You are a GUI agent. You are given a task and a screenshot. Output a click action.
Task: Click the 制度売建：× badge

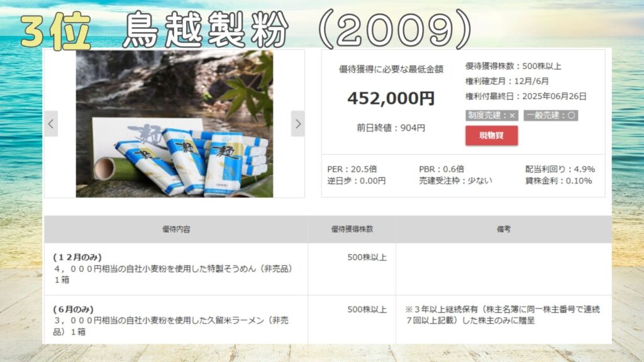[x=492, y=116]
